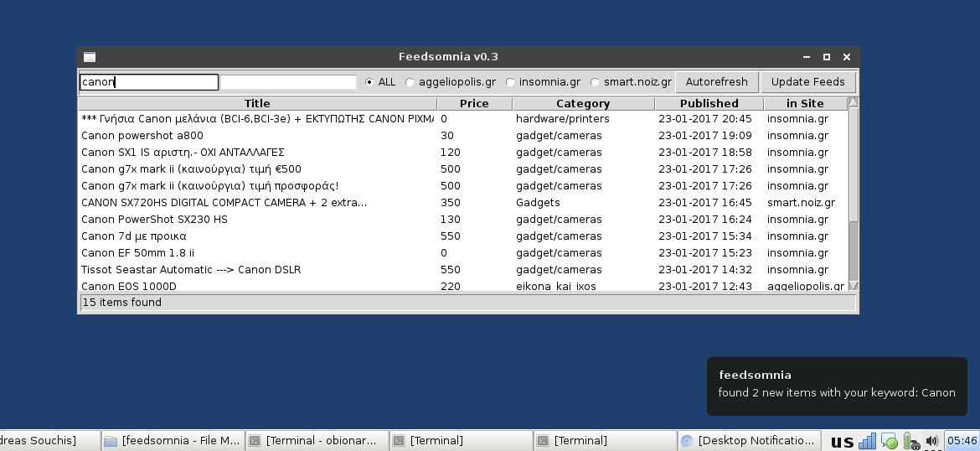The height and width of the screenshot is (451, 980).
Task: Select the 'Canon EOS 1000D' row
Action: pos(463,286)
